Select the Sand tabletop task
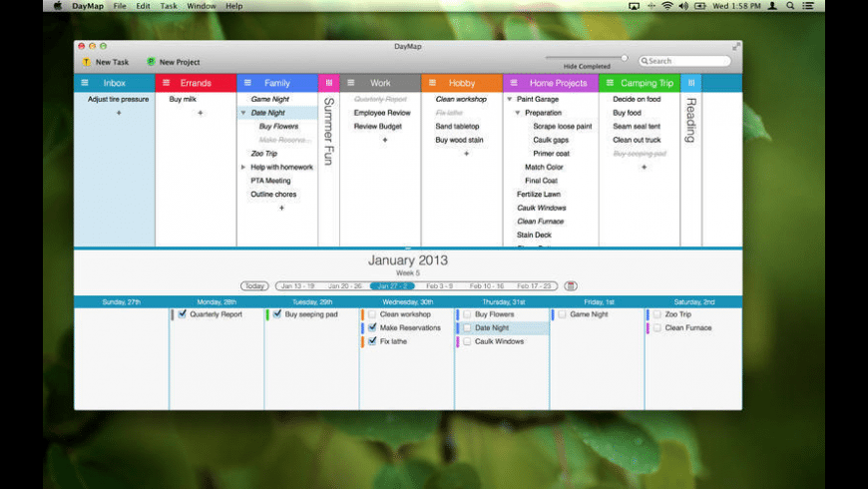 pos(457,127)
